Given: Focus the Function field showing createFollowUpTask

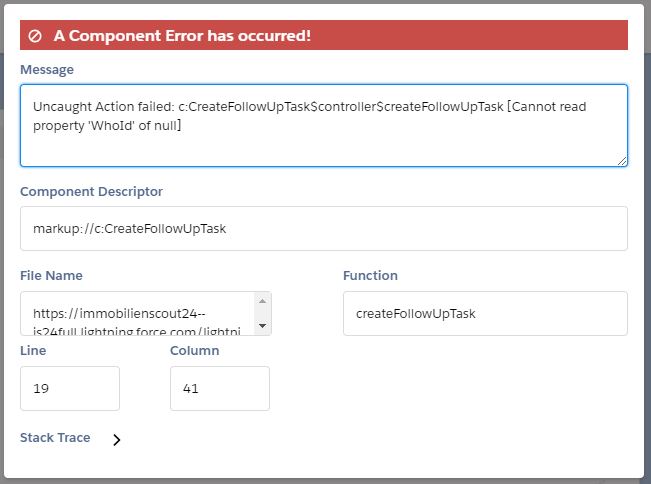Looking at the screenshot, I should coord(485,313).
